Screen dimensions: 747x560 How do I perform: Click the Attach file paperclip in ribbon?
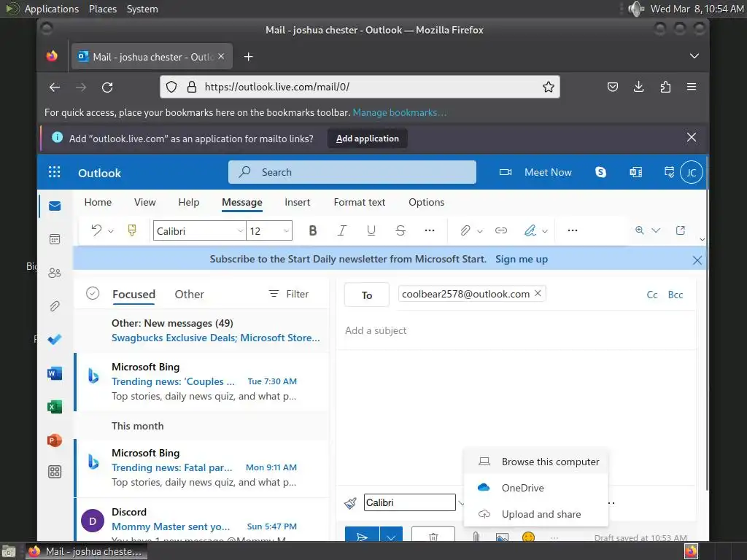(465, 230)
